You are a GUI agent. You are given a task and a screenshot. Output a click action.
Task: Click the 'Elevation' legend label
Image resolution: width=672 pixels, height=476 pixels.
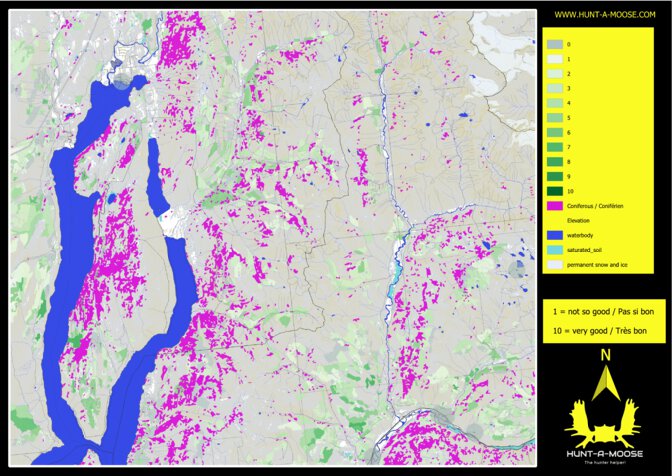coord(578,221)
